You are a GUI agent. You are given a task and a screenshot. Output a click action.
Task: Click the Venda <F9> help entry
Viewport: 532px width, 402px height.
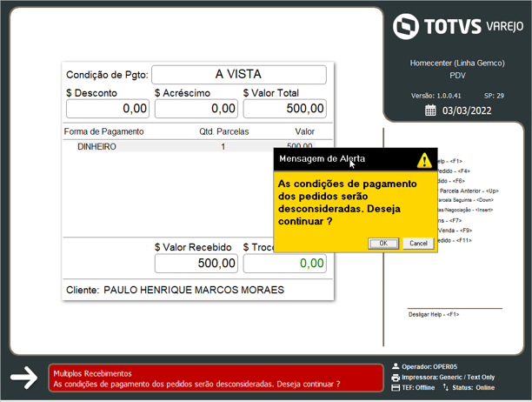(455, 231)
